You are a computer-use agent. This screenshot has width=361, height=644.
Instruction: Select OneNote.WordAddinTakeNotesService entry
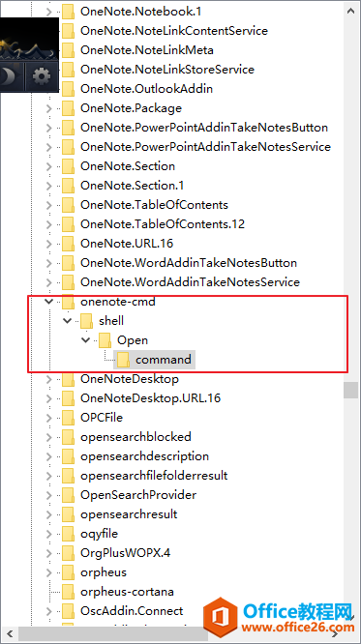pyautogui.click(x=190, y=282)
